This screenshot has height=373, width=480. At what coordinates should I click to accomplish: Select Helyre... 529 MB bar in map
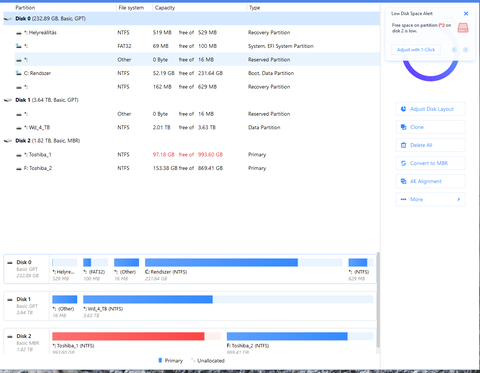pyautogui.click(x=65, y=262)
